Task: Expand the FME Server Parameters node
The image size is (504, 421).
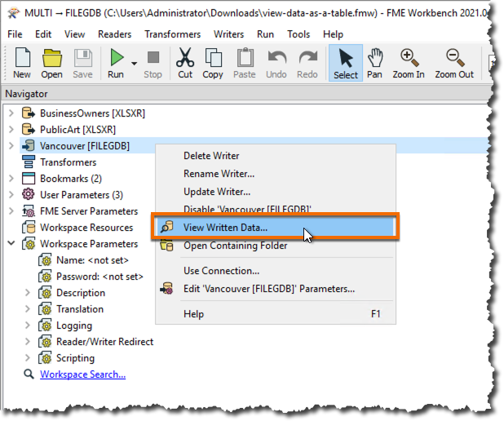Action: point(11,211)
